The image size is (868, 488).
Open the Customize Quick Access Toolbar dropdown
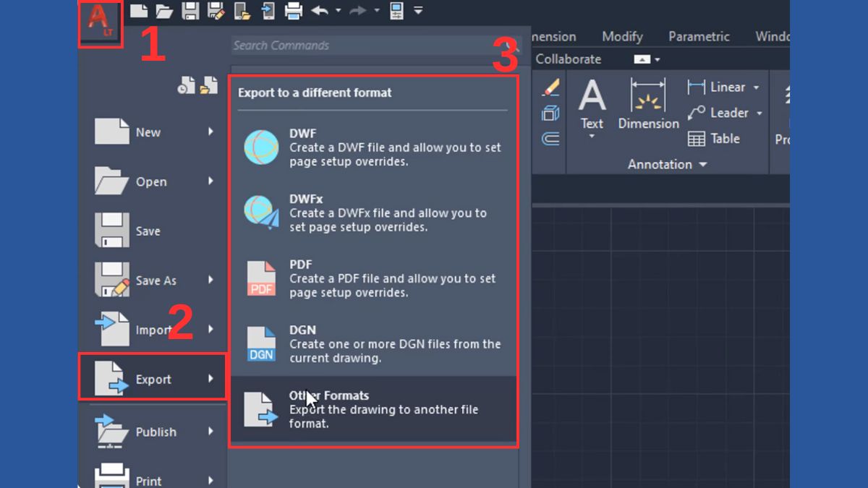pos(418,11)
